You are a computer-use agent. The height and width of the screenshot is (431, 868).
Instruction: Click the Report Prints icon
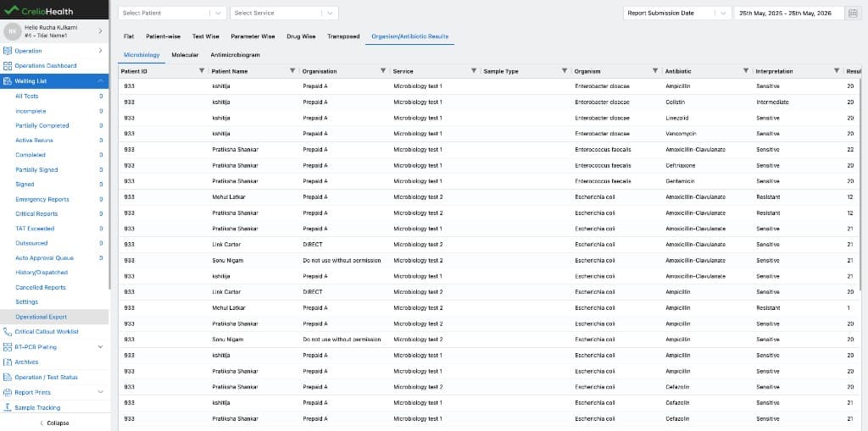point(7,392)
